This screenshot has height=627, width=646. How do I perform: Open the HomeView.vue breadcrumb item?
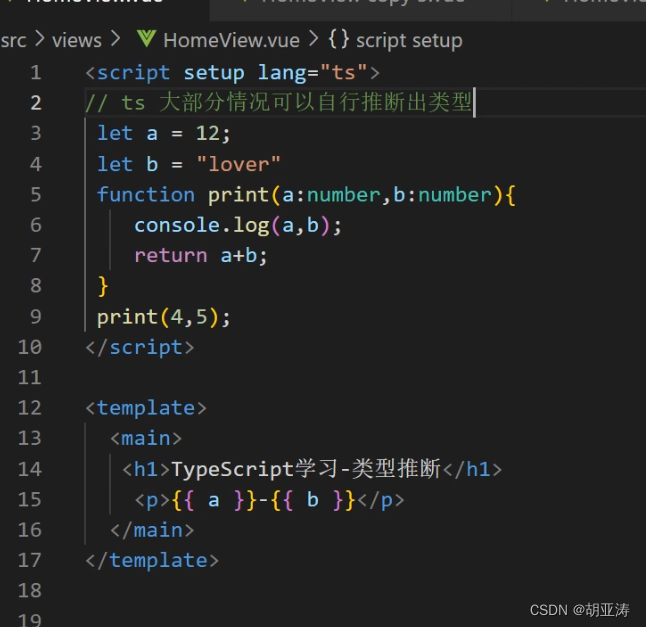click(x=231, y=40)
